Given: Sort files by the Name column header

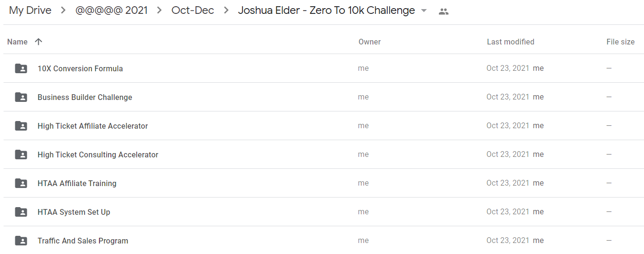Looking at the screenshot, I should coord(17,42).
